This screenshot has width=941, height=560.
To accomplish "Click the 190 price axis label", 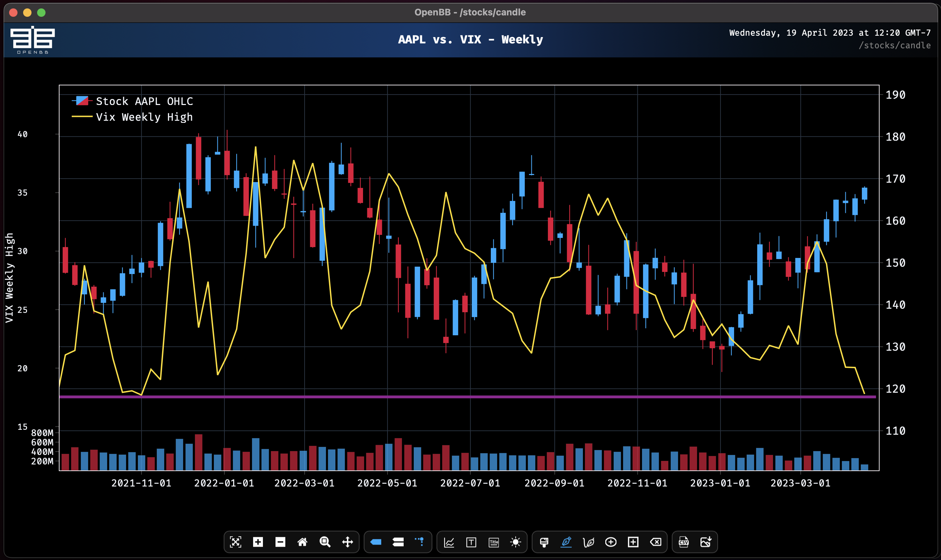I will pos(895,95).
